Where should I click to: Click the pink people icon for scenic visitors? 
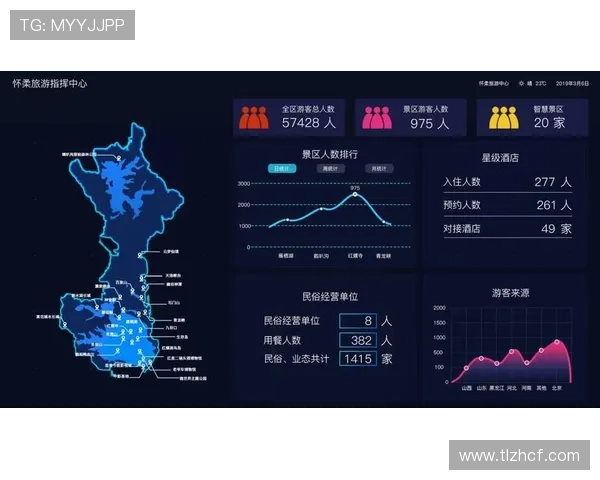tap(377, 118)
